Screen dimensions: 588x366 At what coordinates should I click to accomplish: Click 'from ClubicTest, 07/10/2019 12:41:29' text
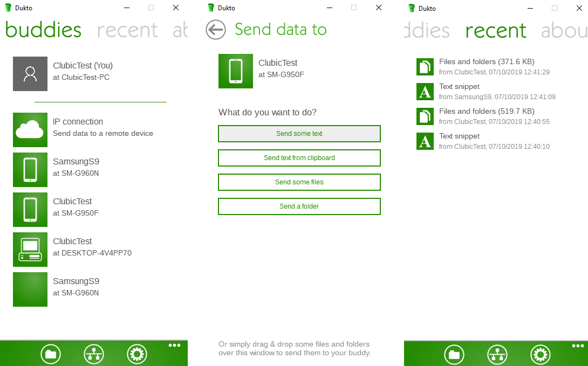[494, 72]
